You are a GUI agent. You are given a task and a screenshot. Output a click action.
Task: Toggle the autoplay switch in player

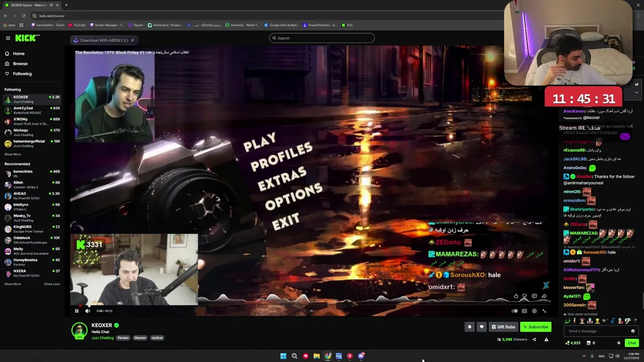pyautogui.click(x=514, y=311)
